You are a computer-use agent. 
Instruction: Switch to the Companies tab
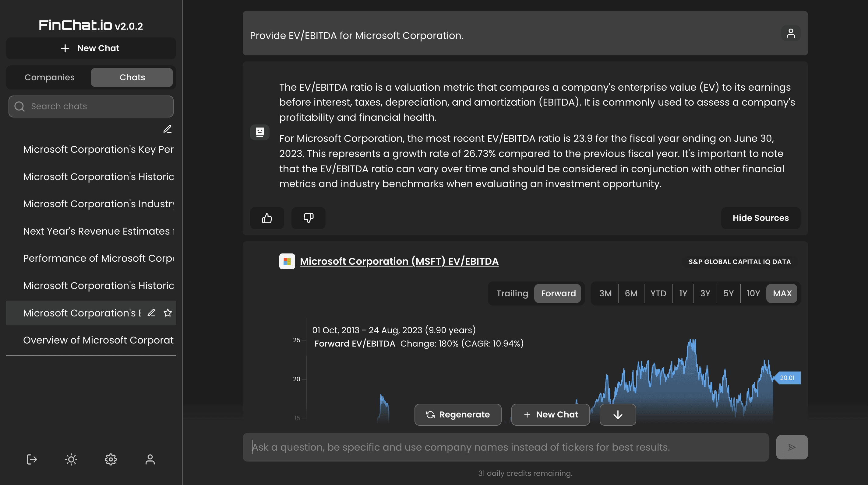pos(49,77)
